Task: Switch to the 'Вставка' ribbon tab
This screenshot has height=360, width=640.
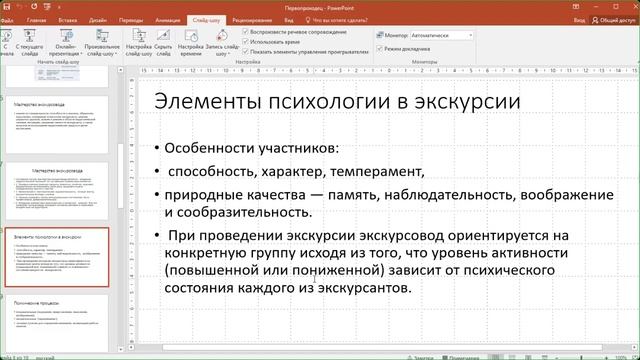Action: [x=68, y=20]
